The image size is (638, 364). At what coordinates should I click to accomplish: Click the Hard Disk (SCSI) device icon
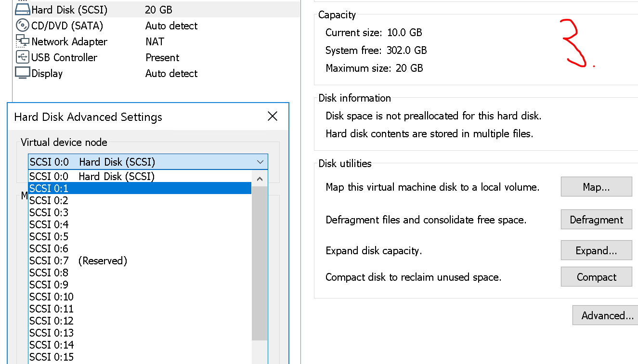click(23, 10)
